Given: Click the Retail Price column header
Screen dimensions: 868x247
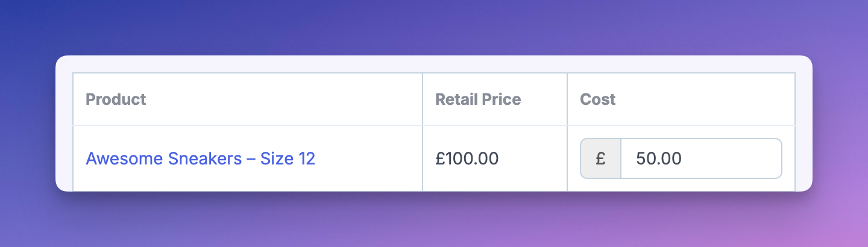Looking at the screenshot, I should (x=478, y=99).
